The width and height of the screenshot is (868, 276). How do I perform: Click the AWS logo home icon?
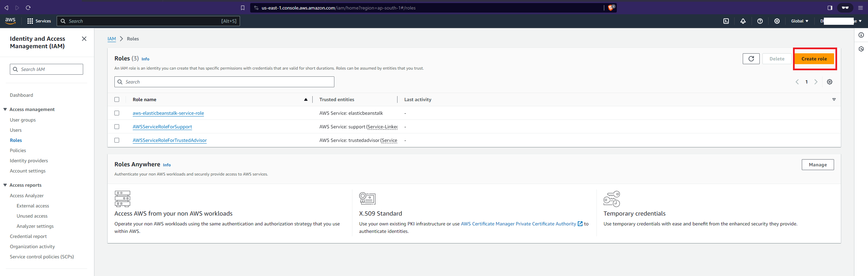[x=11, y=21]
